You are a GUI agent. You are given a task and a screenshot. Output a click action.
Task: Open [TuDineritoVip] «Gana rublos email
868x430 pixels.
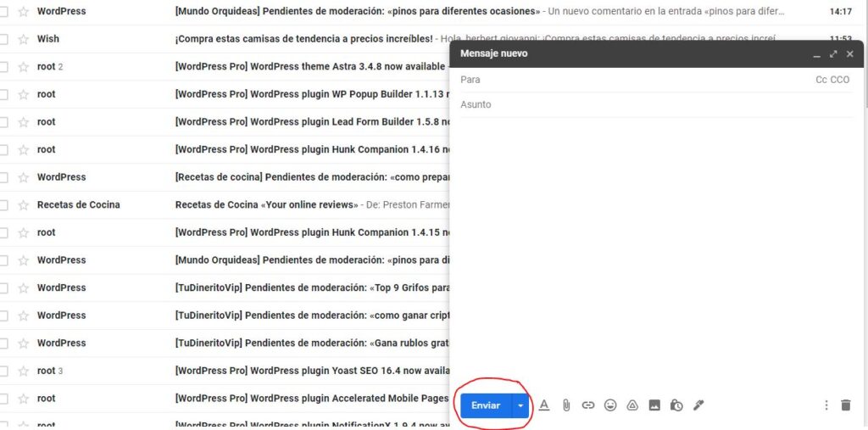point(312,343)
